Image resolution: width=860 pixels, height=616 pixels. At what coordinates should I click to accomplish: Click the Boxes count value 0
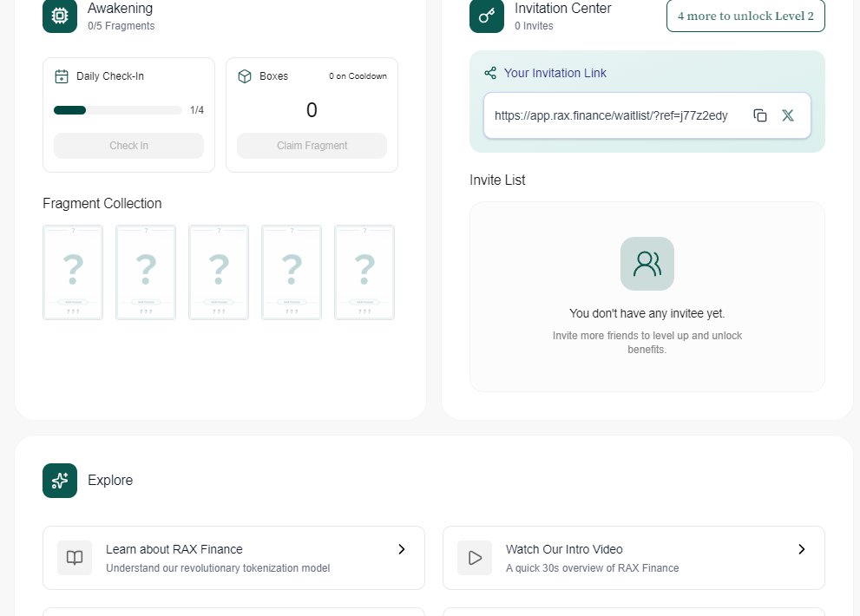click(312, 110)
